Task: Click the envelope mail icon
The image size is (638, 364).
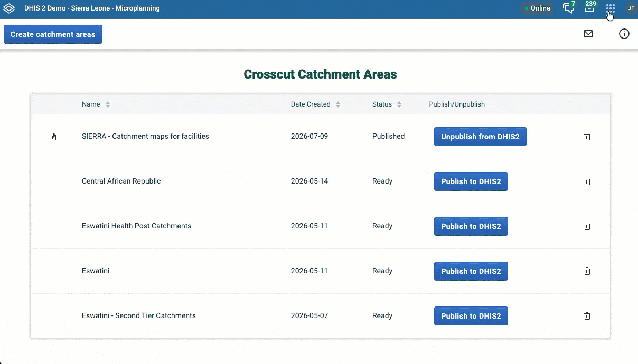Action: click(588, 34)
